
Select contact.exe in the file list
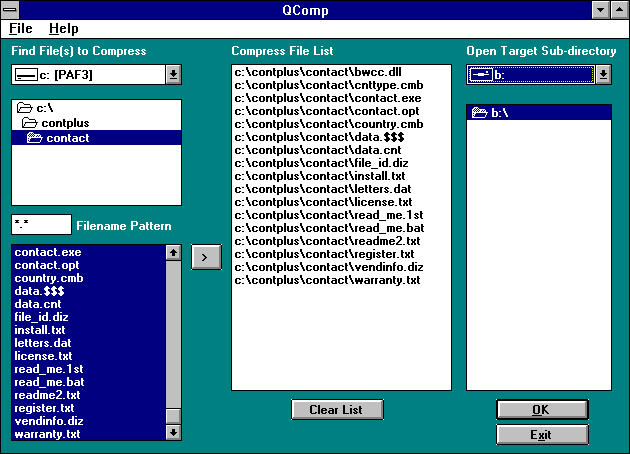pyautogui.click(x=48, y=254)
